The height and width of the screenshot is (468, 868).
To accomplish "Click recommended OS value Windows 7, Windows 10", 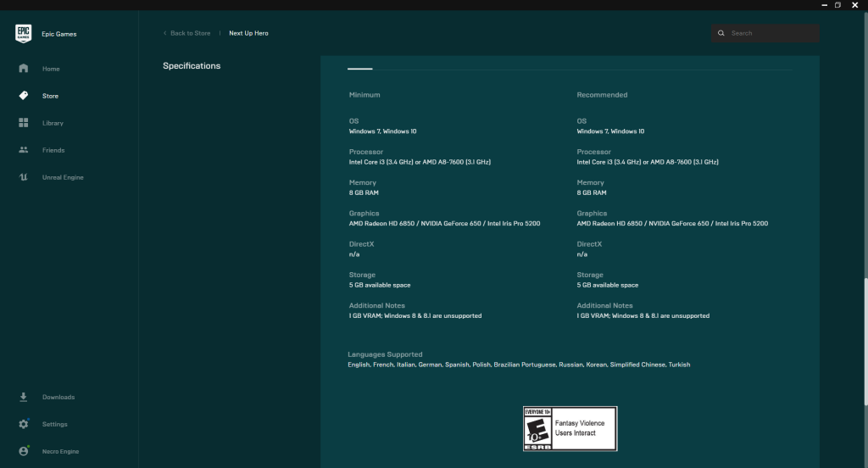I will click(x=610, y=131).
